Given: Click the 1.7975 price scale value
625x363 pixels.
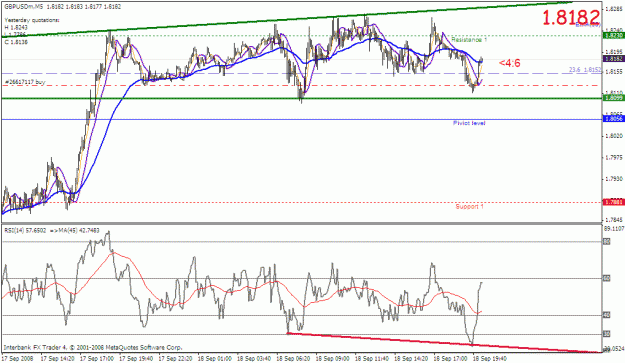Looking at the screenshot, I should click(614, 158).
